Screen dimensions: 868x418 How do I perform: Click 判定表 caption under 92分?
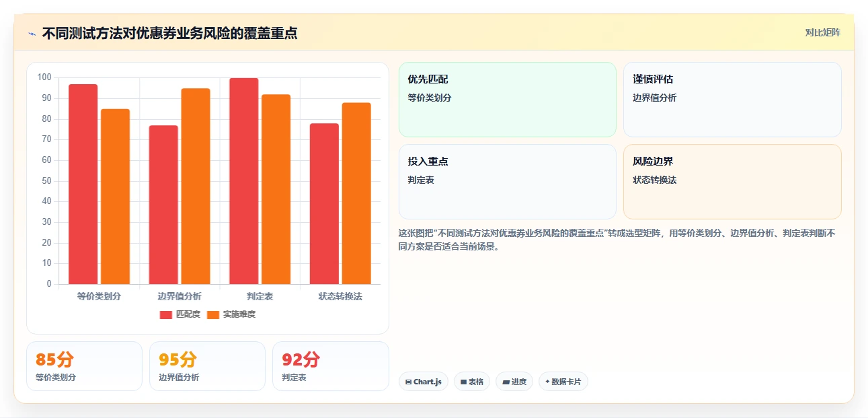[294, 378]
